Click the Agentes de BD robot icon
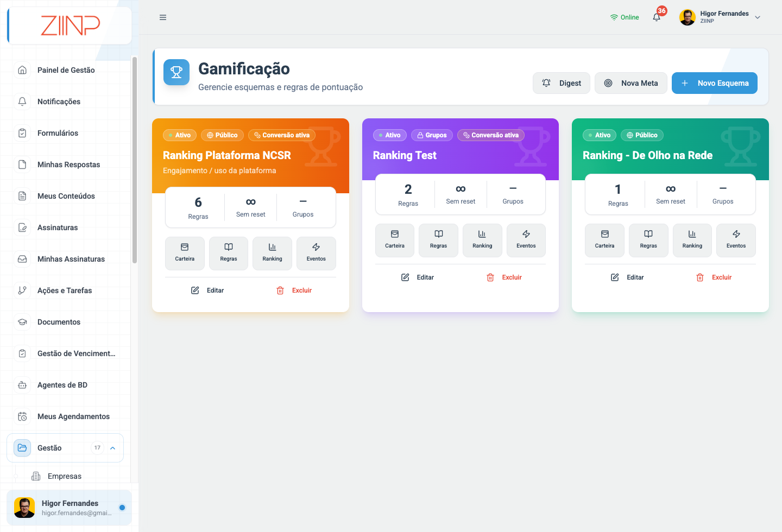 click(22, 385)
